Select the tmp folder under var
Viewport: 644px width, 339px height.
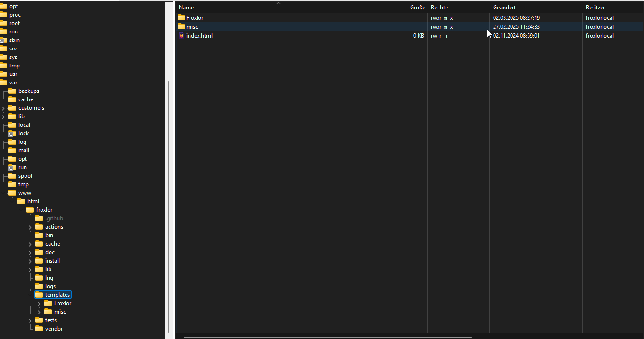coord(24,184)
